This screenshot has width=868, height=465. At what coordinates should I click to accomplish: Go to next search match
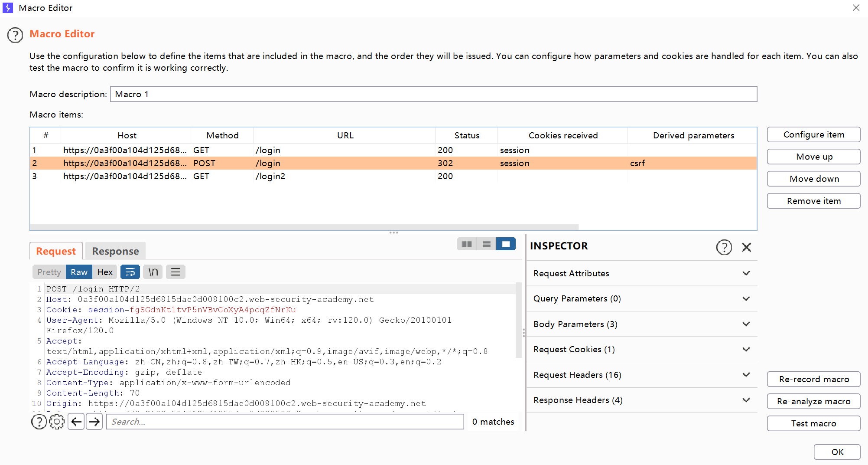point(94,422)
